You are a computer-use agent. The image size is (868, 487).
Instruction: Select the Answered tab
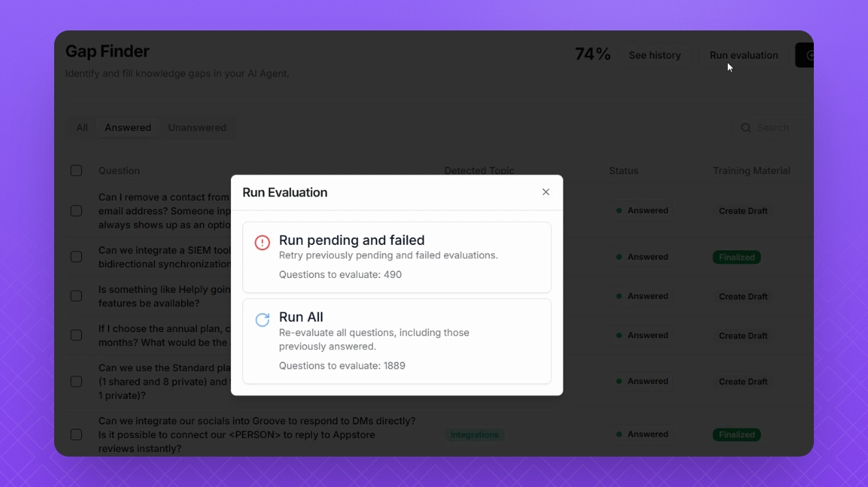point(128,128)
